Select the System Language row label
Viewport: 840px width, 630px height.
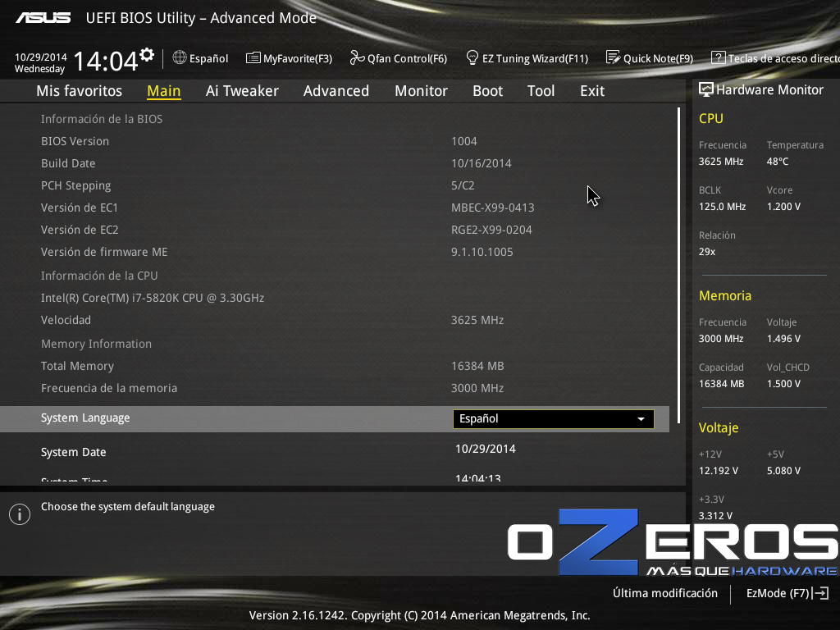(x=85, y=418)
